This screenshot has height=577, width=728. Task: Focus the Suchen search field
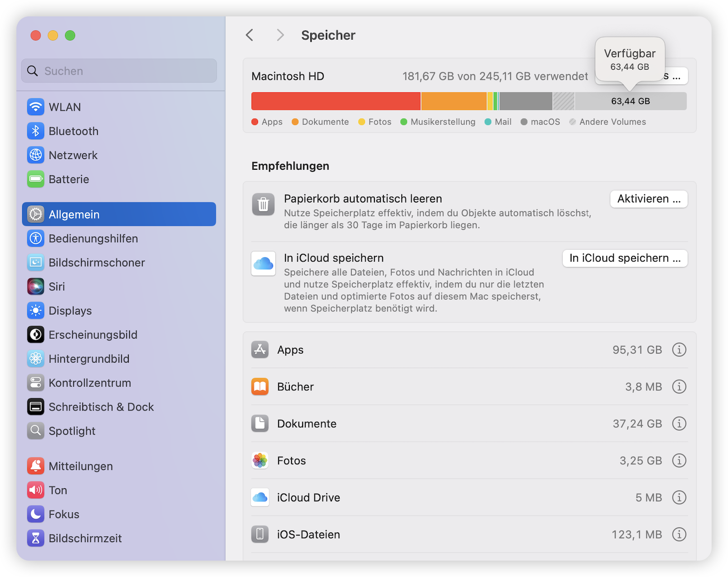pyautogui.click(x=119, y=71)
